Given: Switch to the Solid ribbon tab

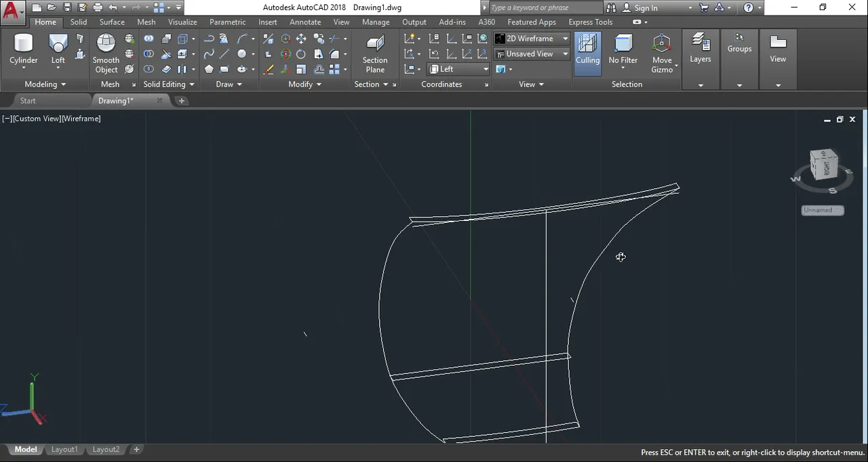Looking at the screenshot, I should tap(79, 22).
